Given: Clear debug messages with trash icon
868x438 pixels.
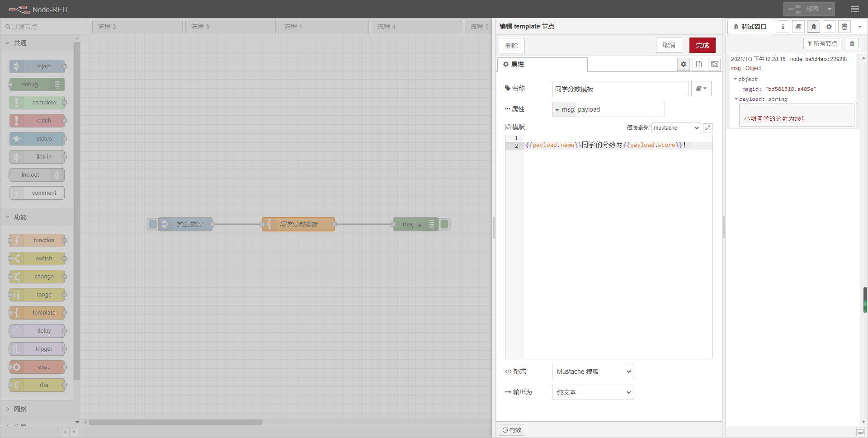Looking at the screenshot, I should pos(852,43).
